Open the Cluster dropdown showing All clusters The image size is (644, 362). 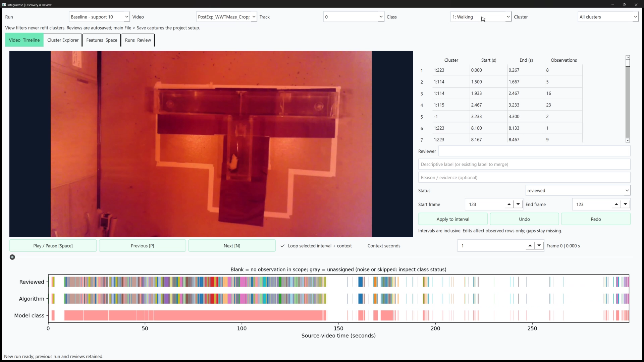coord(608,17)
